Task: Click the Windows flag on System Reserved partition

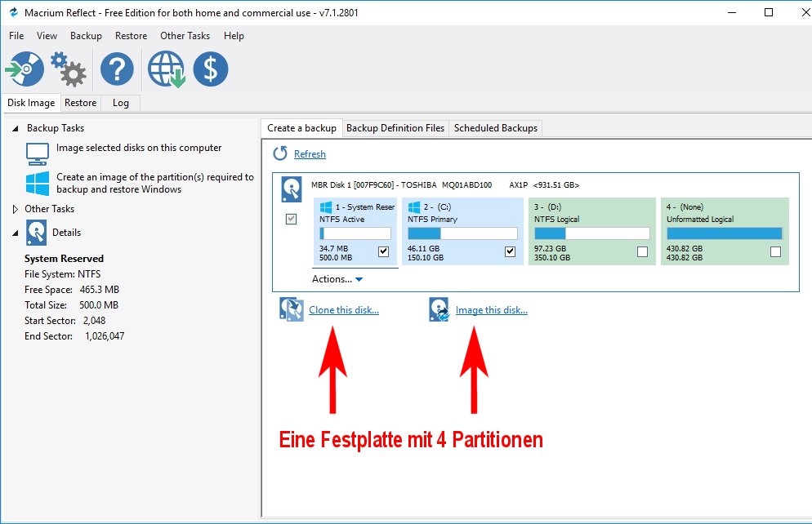Action: coord(326,207)
